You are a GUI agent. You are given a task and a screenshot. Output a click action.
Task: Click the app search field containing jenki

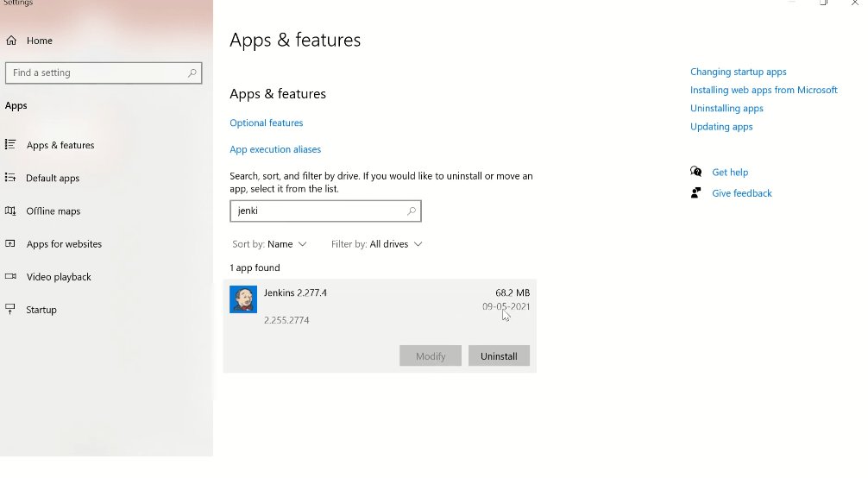[318, 211]
